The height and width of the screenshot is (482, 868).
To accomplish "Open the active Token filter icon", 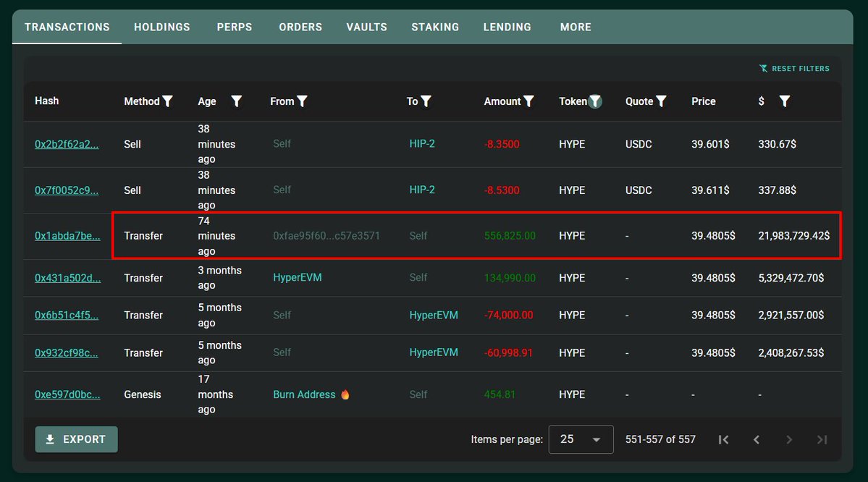I will (595, 101).
